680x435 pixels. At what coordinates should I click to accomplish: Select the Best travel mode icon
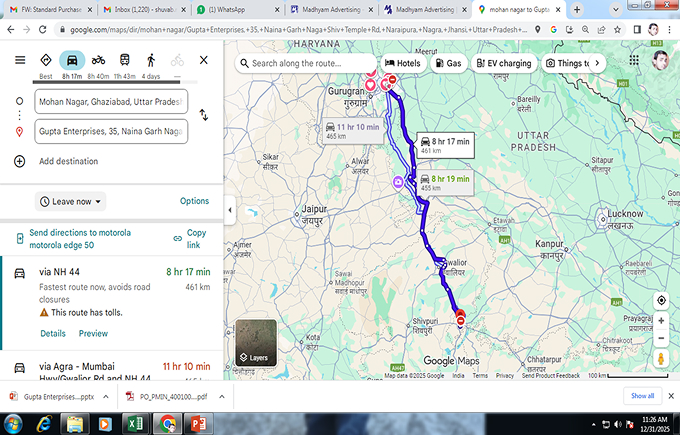tap(46, 60)
